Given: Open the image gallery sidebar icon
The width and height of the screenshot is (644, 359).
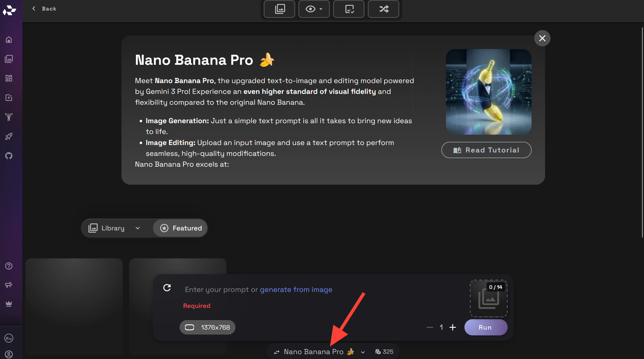Looking at the screenshot, I should click(9, 59).
